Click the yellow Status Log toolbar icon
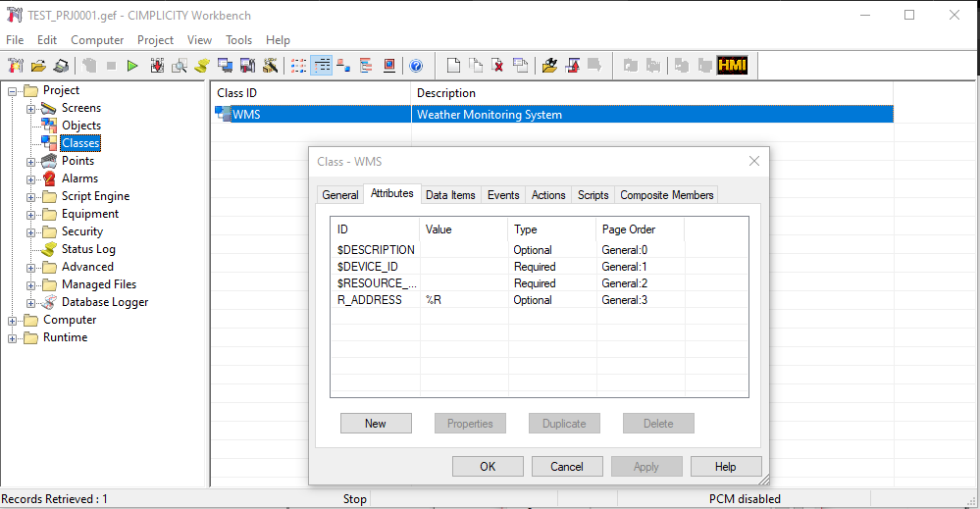 pos(202,66)
